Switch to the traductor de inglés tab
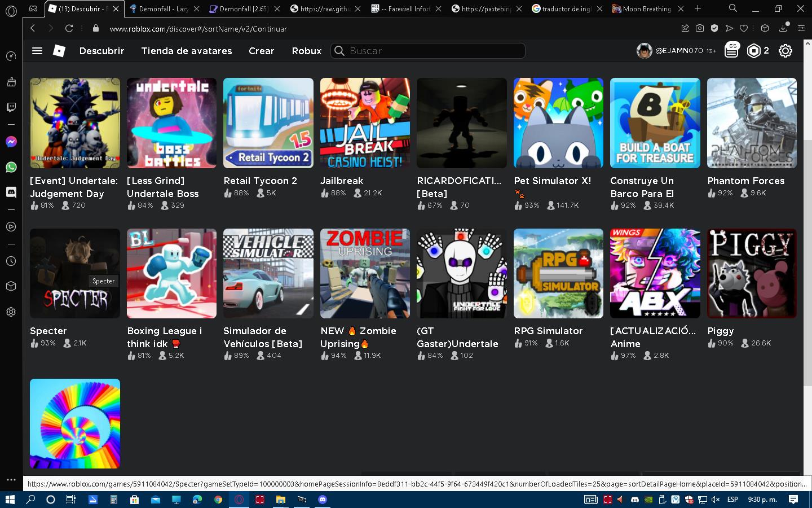The height and width of the screenshot is (508, 812). (566, 8)
